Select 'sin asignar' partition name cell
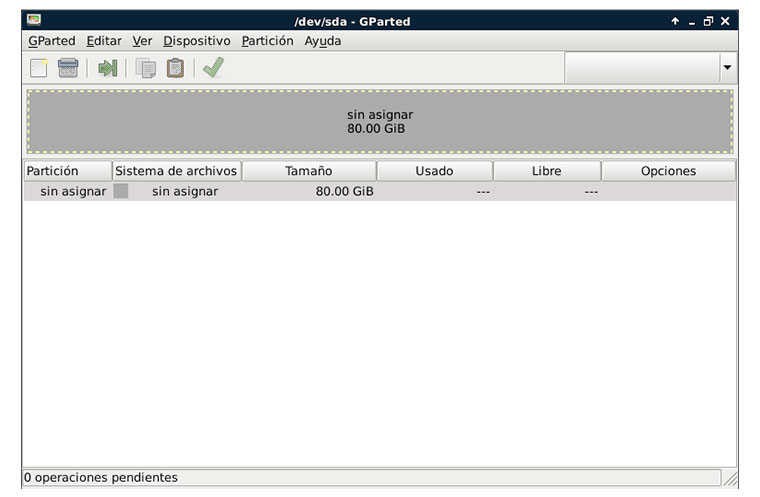The width and height of the screenshot is (760, 497). coord(73,192)
